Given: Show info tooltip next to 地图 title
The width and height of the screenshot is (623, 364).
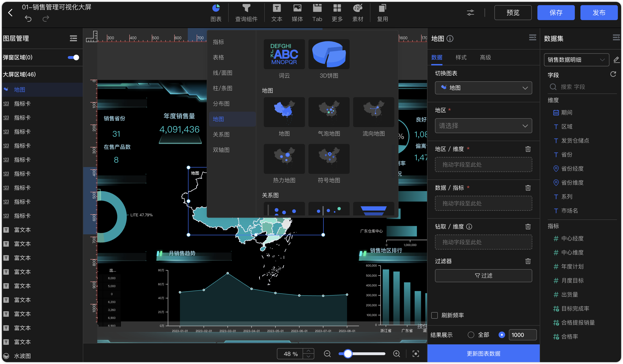Looking at the screenshot, I should [450, 39].
